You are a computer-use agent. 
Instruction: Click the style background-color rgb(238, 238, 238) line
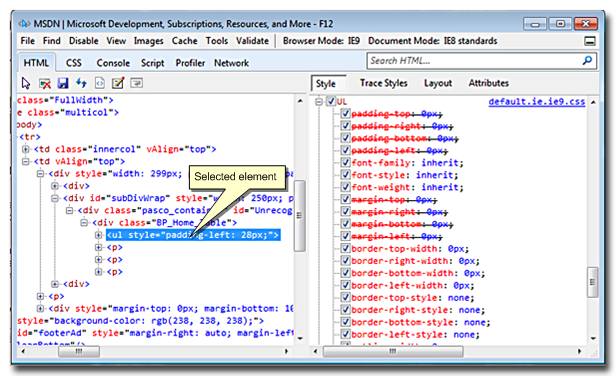click(140, 321)
